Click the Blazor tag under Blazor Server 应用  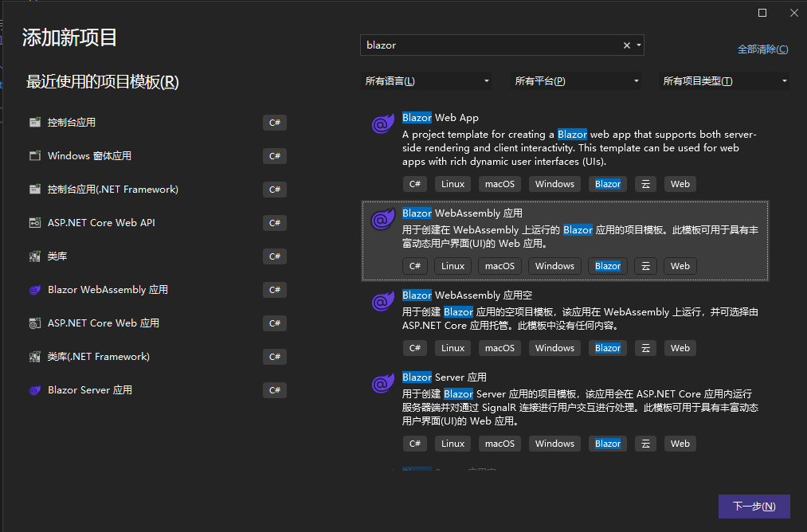click(x=608, y=444)
